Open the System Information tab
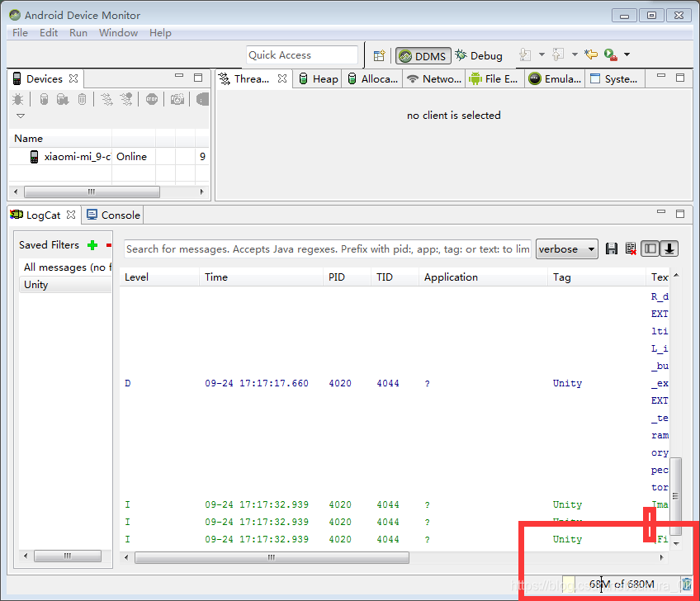Image resolution: width=700 pixels, height=601 pixels. [x=614, y=79]
